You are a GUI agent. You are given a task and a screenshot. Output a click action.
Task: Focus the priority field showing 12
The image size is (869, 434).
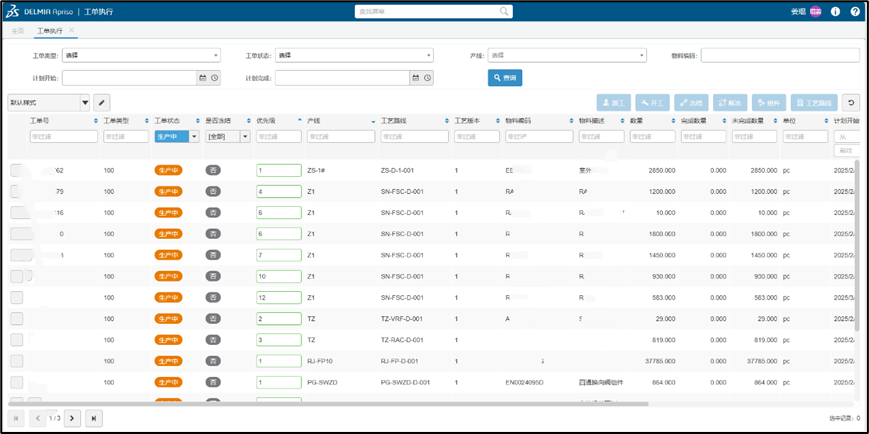click(279, 297)
